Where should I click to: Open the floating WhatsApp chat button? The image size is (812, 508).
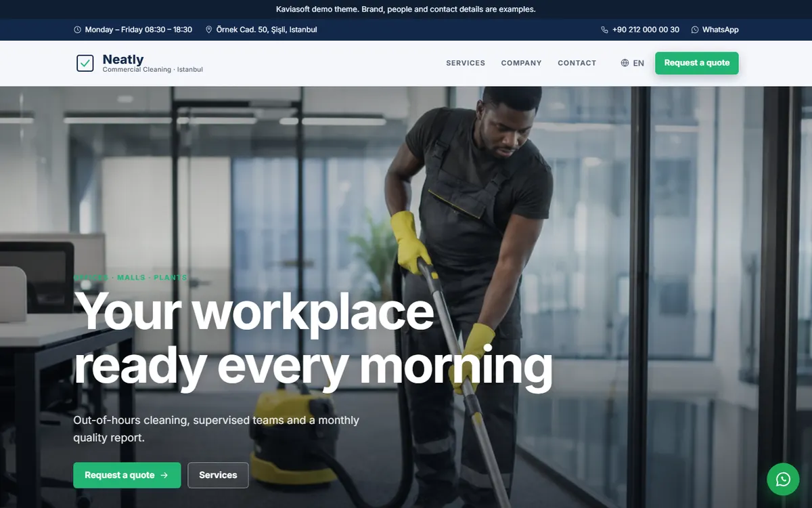point(783,480)
